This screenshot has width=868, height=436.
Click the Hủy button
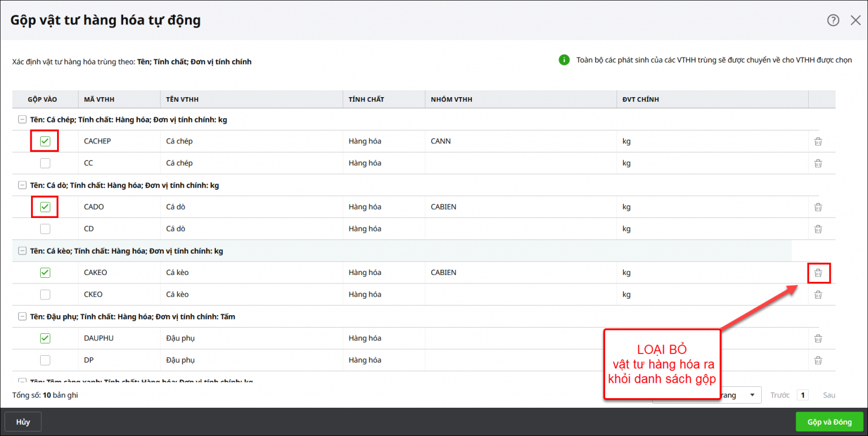coord(23,422)
